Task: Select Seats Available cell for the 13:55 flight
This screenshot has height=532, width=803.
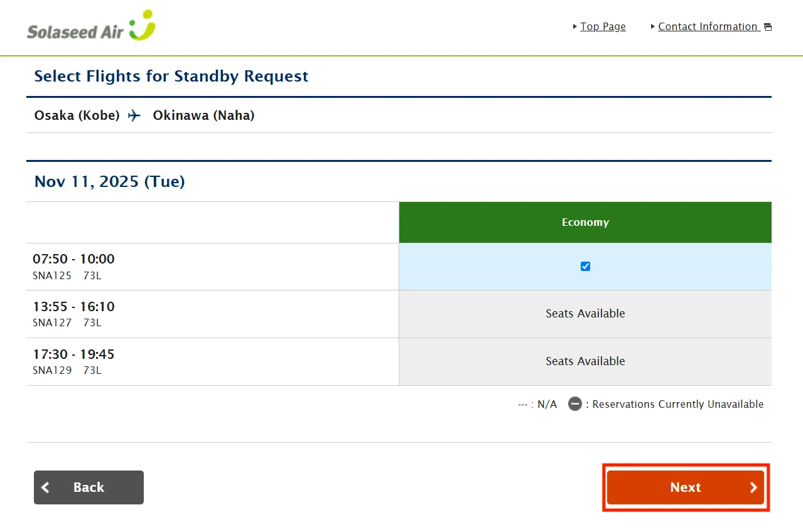Action: coord(585,314)
